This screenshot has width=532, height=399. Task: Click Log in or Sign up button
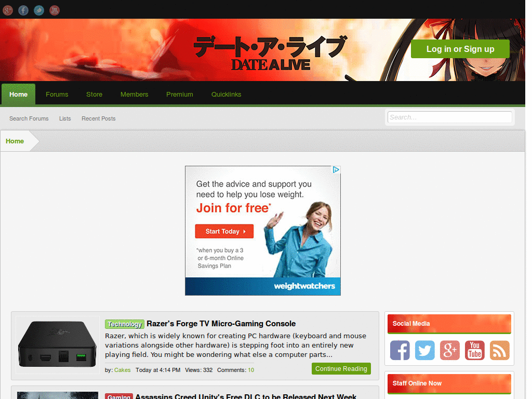460,49
